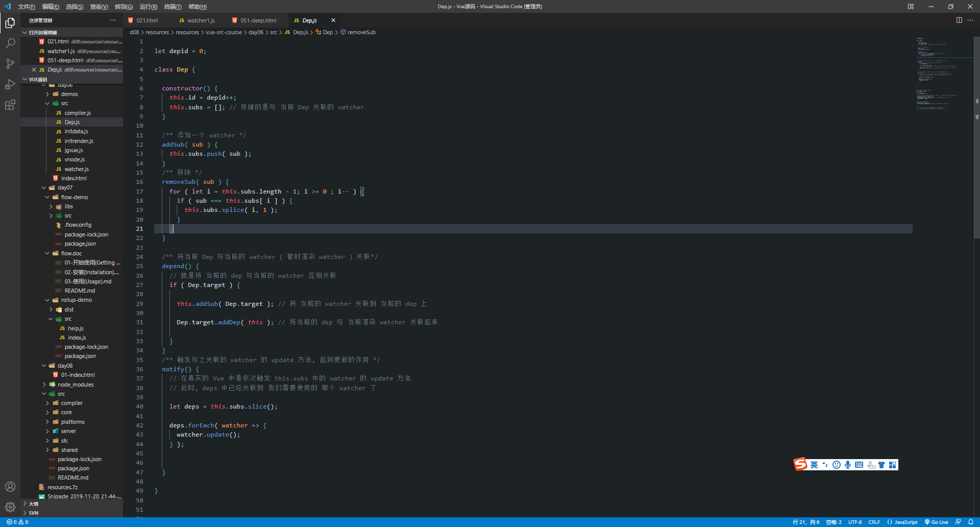Open the Sogou skin shirt icon
The image size is (980, 527).
(x=881, y=465)
